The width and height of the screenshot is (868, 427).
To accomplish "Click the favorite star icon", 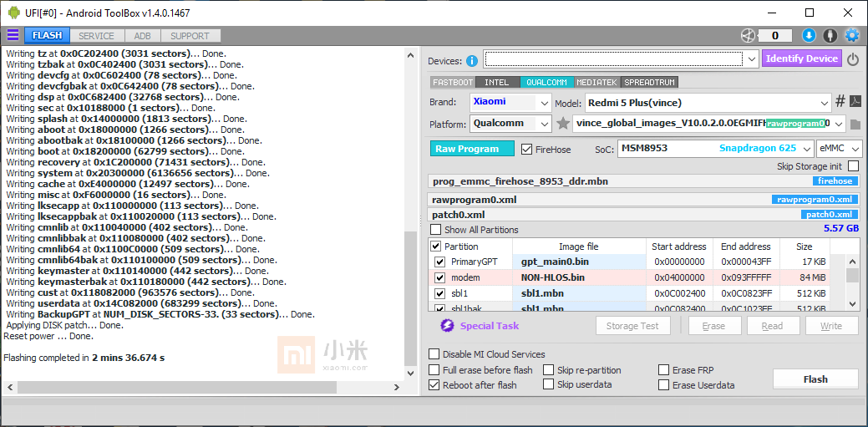I will pyautogui.click(x=563, y=124).
